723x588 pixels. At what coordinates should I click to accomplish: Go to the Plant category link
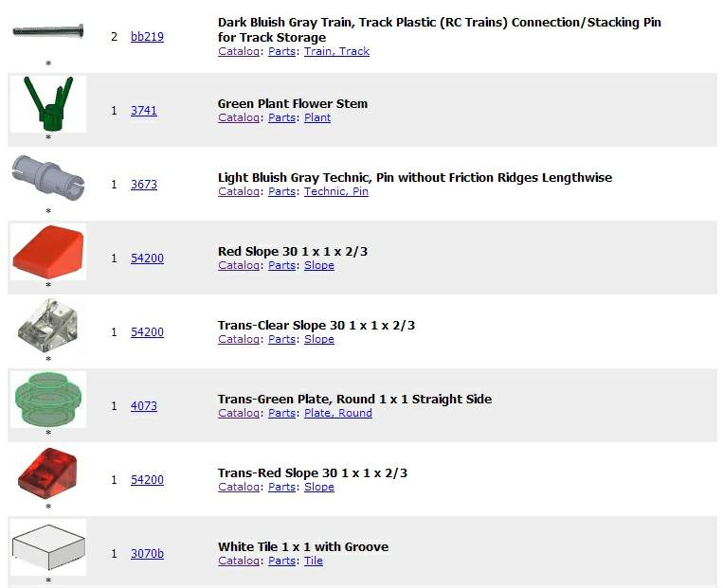tap(317, 117)
